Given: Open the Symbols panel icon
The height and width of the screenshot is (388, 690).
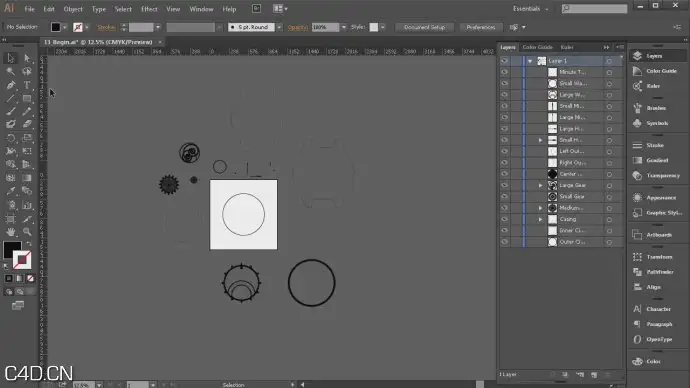Looking at the screenshot, I should 637,123.
